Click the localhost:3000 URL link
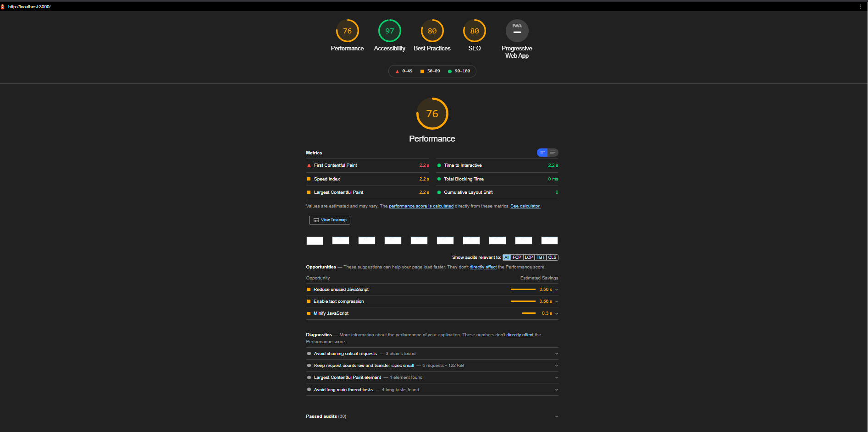 (x=29, y=7)
